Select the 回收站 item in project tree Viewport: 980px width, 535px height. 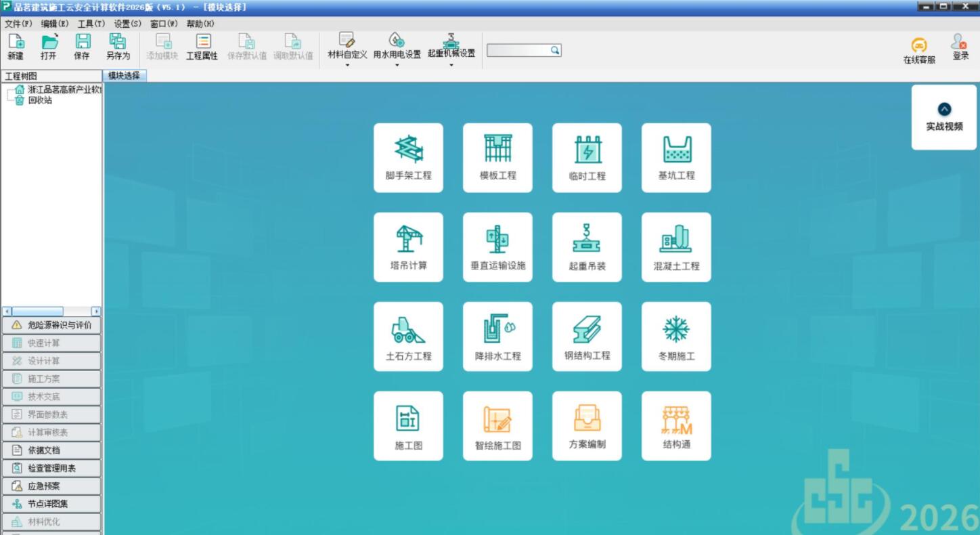39,100
